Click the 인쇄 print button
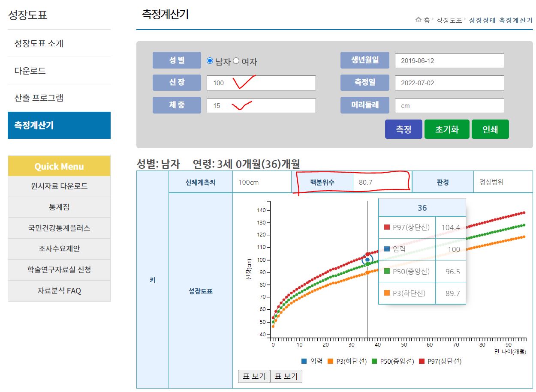Viewport: 536px width, 392px height. point(490,129)
